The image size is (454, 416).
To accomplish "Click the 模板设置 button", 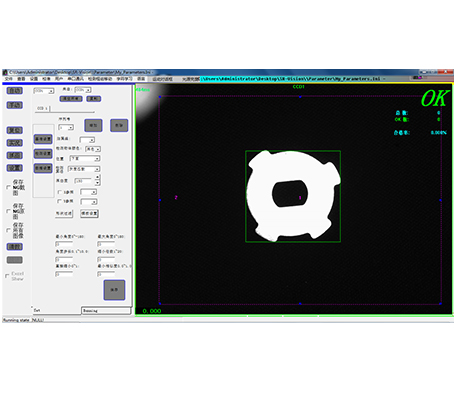I will (89, 213).
